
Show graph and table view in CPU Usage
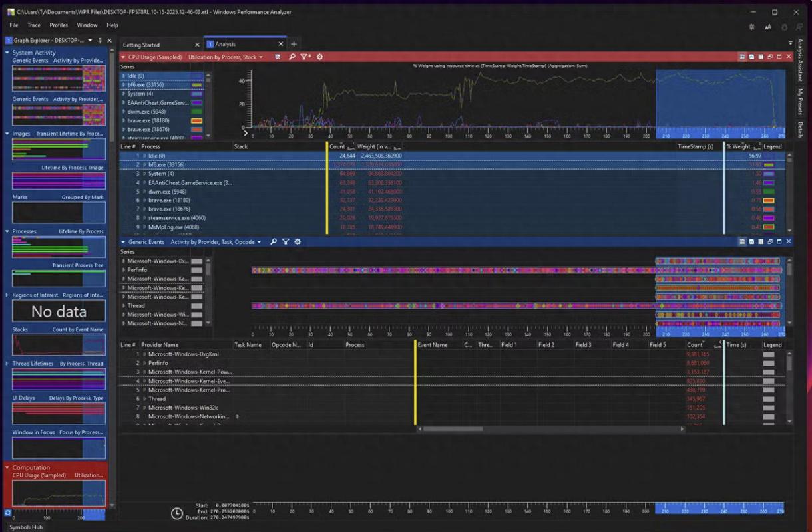click(741, 57)
